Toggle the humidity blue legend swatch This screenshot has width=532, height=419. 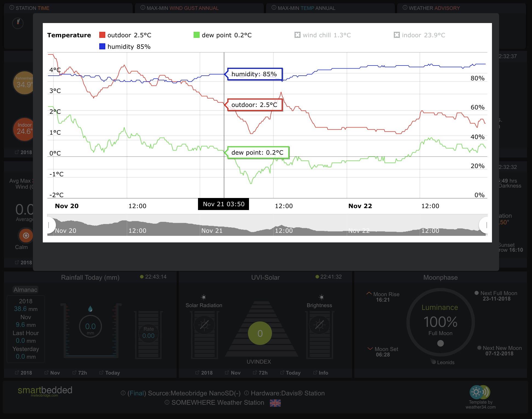[102, 47]
